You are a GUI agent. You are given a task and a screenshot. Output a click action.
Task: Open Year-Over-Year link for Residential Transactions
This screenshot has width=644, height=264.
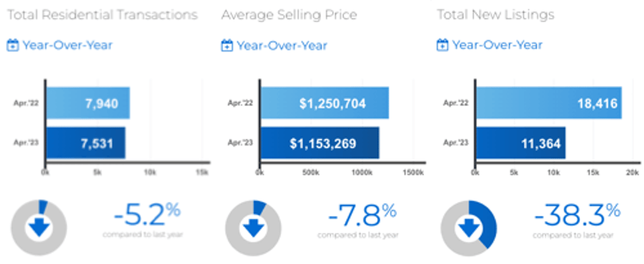[67, 45]
